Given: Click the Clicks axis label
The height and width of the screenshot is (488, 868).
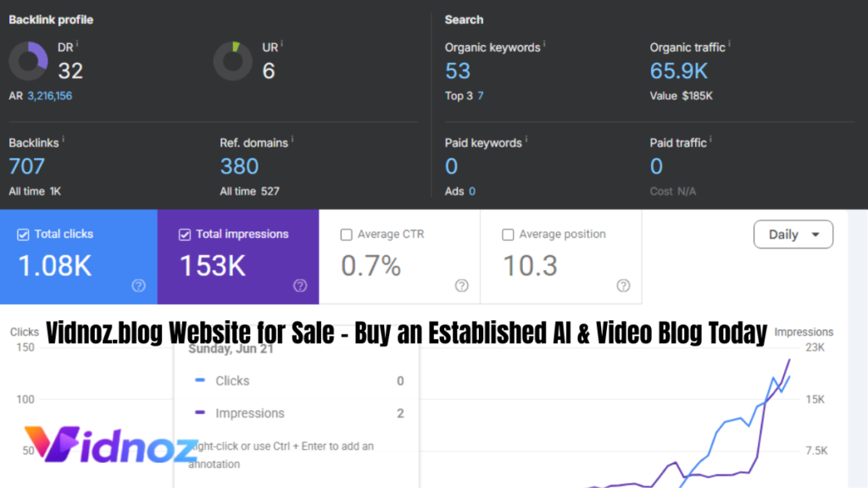Looking at the screenshot, I should (25, 332).
